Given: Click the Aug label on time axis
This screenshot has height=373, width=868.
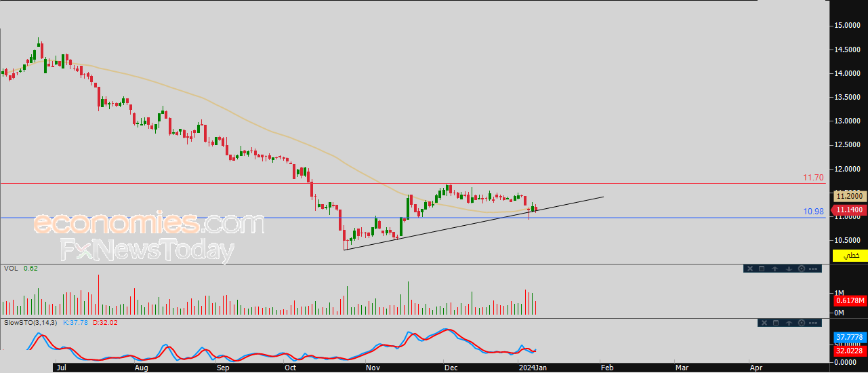Looking at the screenshot, I should (x=141, y=367).
